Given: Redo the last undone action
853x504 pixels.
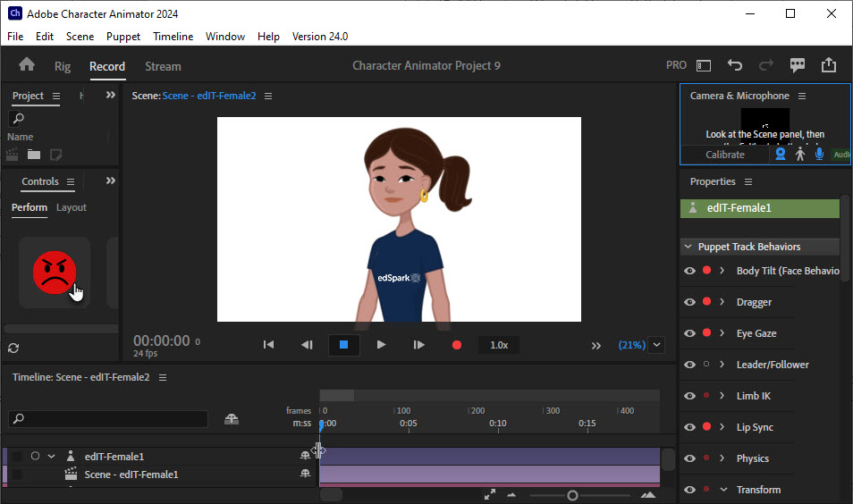Looking at the screenshot, I should [x=766, y=65].
